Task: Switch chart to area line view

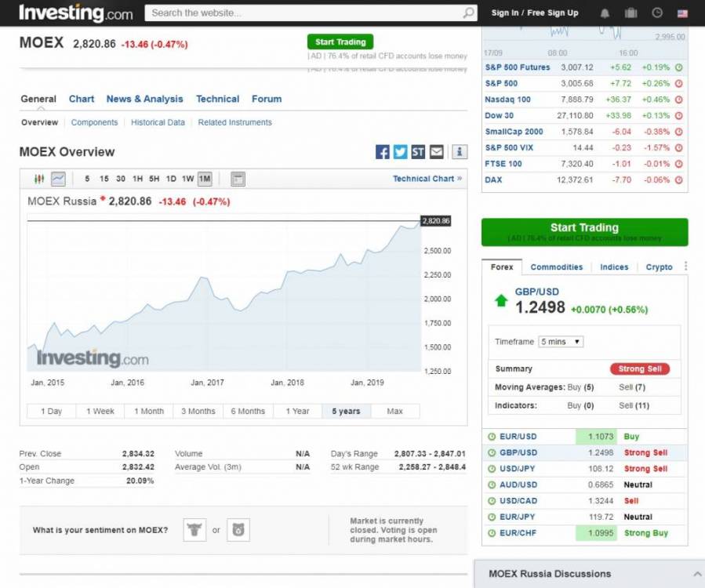Action: pyautogui.click(x=58, y=179)
